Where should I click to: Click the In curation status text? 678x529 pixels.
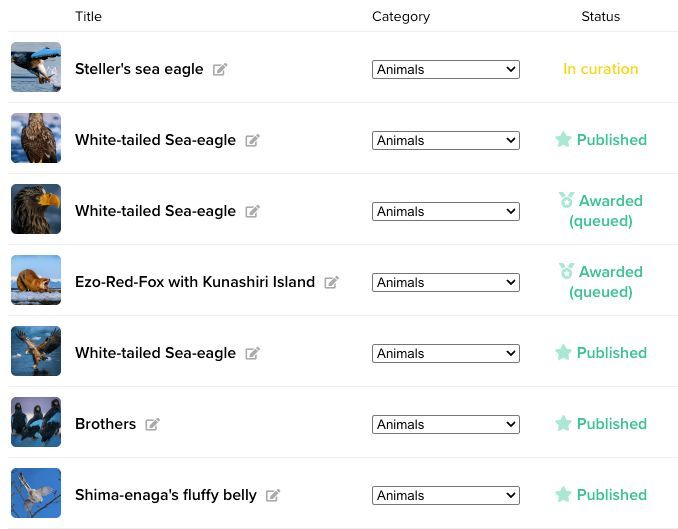601,69
